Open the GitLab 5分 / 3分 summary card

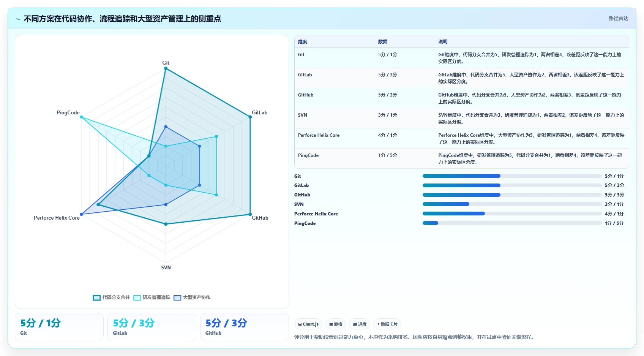152,327
